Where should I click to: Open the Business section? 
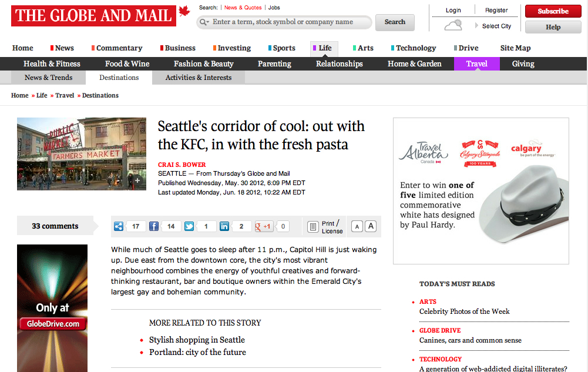(x=180, y=48)
